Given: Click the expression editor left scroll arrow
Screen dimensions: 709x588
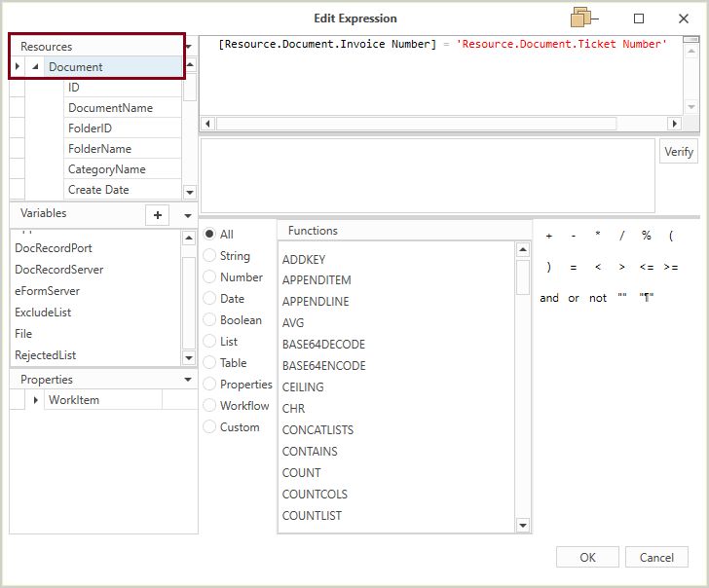Looking at the screenshot, I should (207, 124).
